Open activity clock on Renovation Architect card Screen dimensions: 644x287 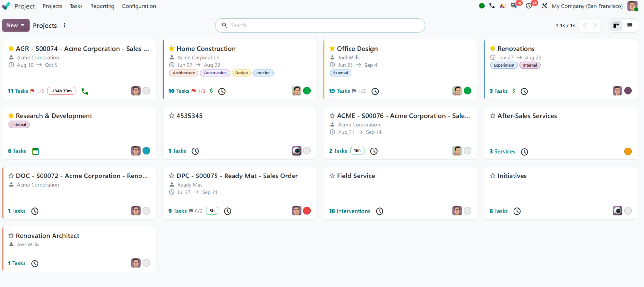pyautogui.click(x=35, y=263)
